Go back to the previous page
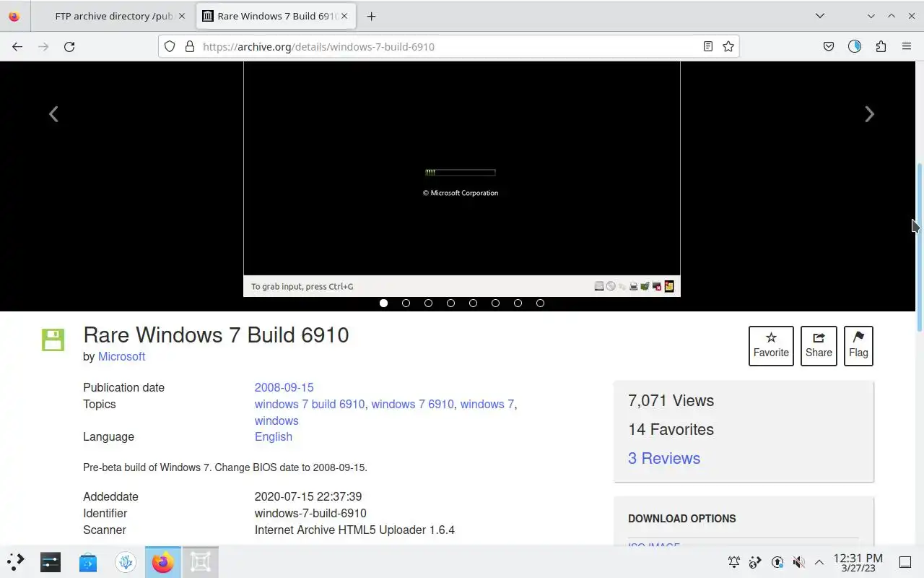924x578 pixels. 17,46
